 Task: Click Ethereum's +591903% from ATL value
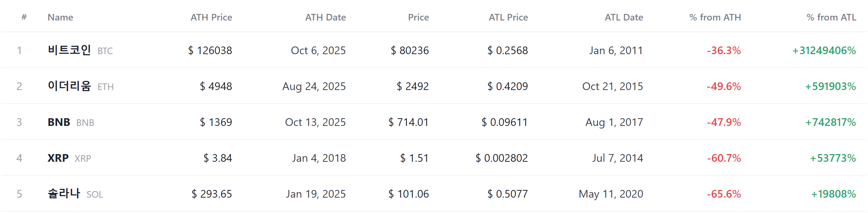pos(830,86)
